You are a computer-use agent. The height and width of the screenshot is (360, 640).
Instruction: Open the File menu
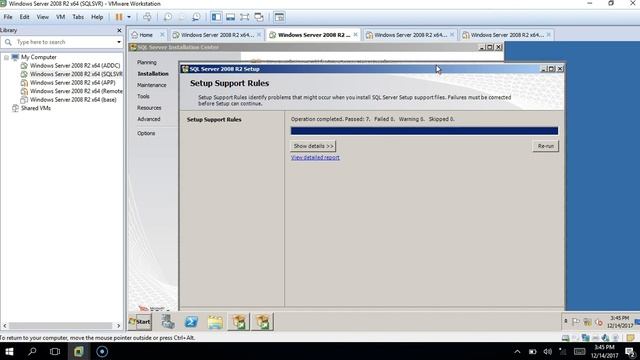[8, 17]
